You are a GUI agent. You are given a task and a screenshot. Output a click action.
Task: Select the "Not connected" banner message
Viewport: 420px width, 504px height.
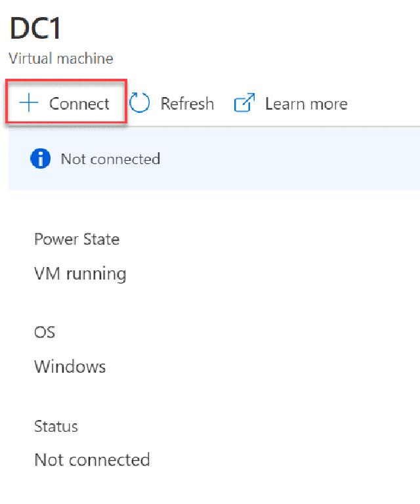click(110, 159)
